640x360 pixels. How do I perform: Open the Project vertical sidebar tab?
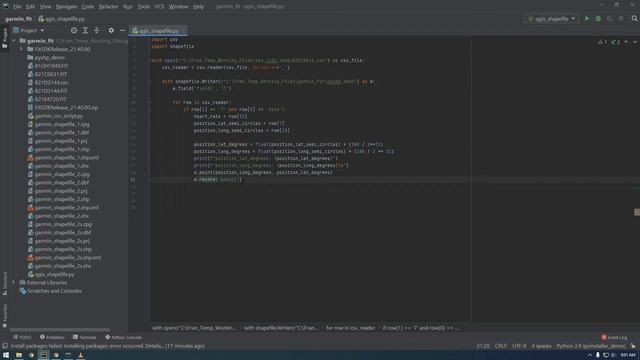coord(4,38)
